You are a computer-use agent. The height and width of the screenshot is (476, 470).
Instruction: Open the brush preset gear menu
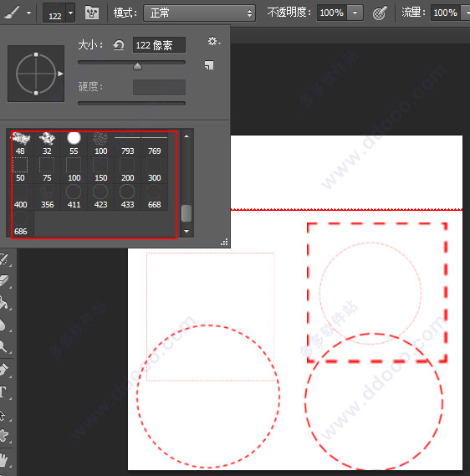(x=214, y=41)
